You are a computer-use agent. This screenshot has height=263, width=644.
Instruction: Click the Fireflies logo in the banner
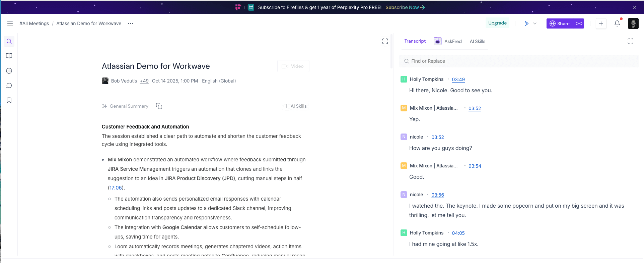(238, 7)
